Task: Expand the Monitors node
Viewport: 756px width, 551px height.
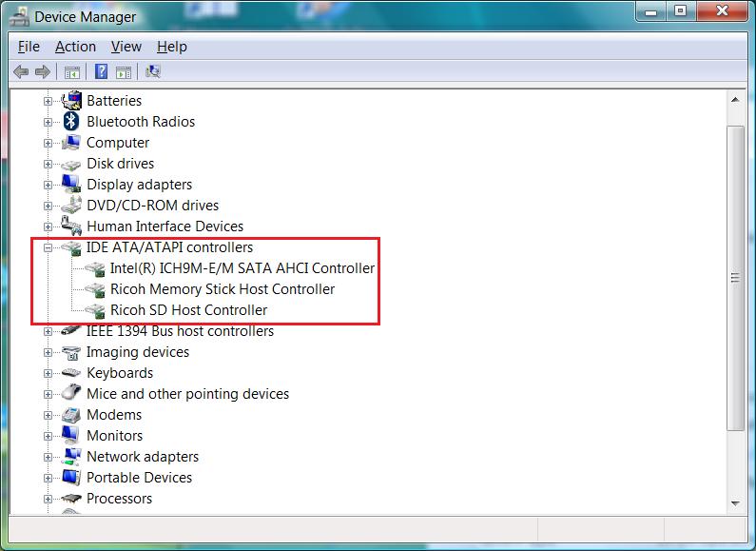Action: coord(48,436)
